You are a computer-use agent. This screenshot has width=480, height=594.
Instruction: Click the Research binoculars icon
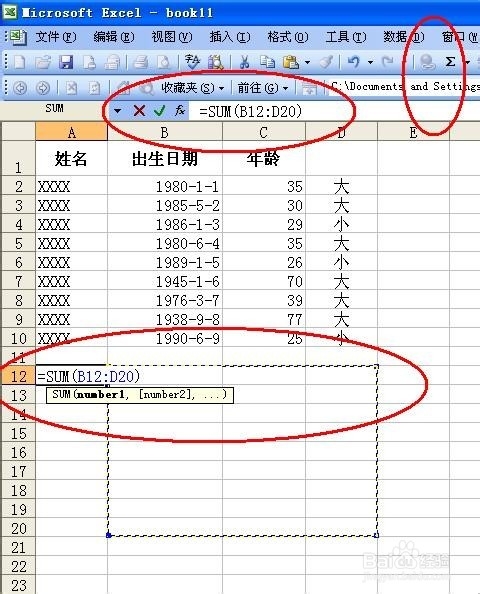[x=216, y=62]
